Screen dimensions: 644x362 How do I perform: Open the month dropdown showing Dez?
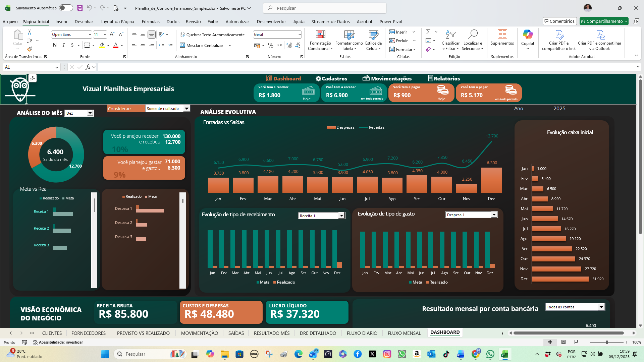pos(90,113)
